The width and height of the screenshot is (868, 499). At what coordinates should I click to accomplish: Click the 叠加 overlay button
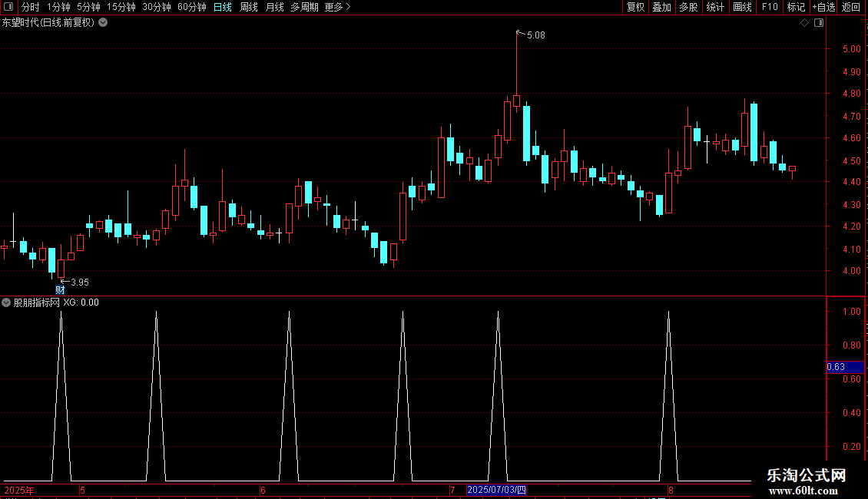coord(661,7)
